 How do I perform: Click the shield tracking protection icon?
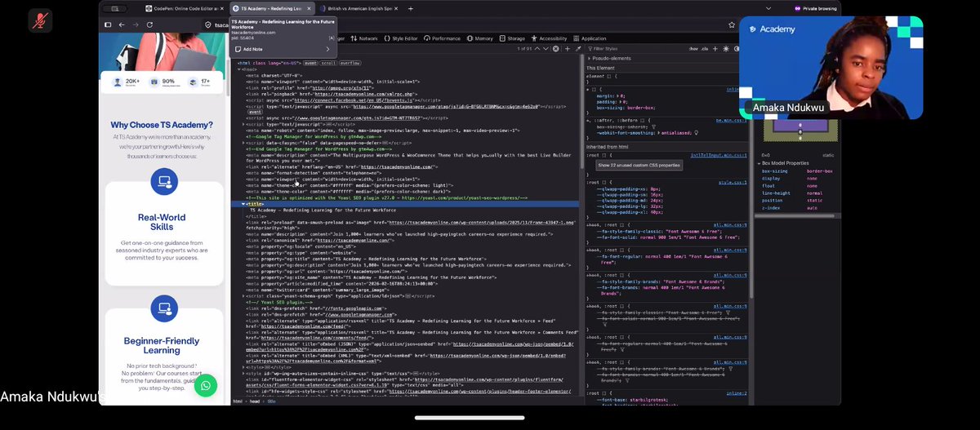click(208, 24)
